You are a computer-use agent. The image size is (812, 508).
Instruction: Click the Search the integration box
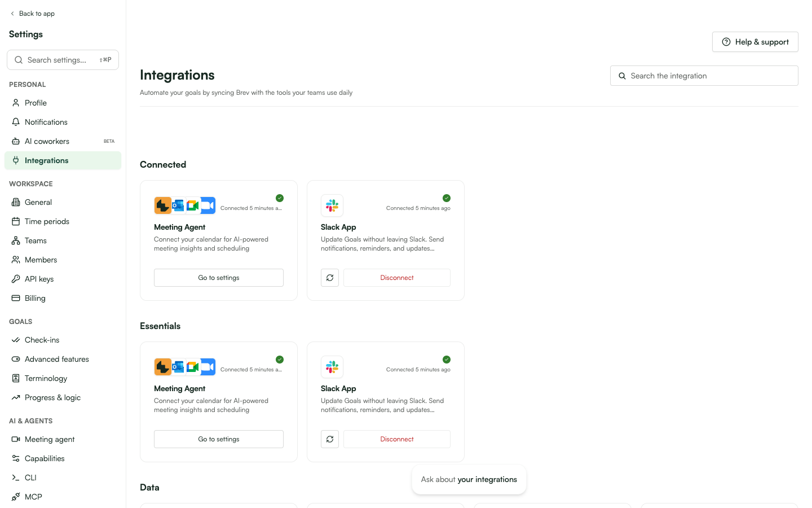coord(704,76)
